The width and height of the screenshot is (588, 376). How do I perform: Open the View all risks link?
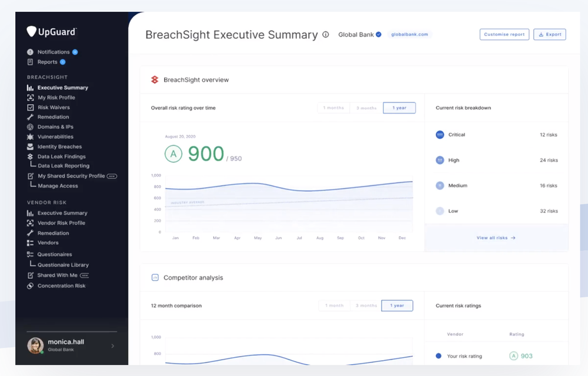click(496, 238)
